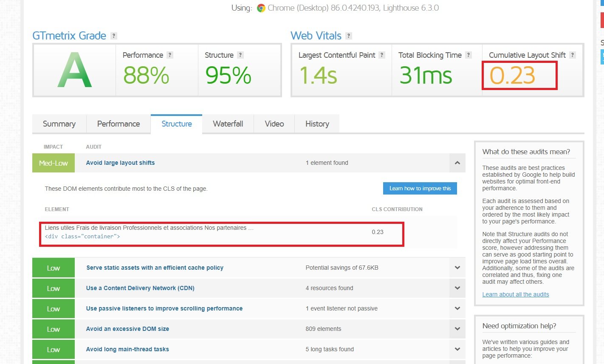The height and width of the screenshot is (364, 604).
Task: Click Low badge for long main-thread tasks row
Action: (x=54, y=350)
